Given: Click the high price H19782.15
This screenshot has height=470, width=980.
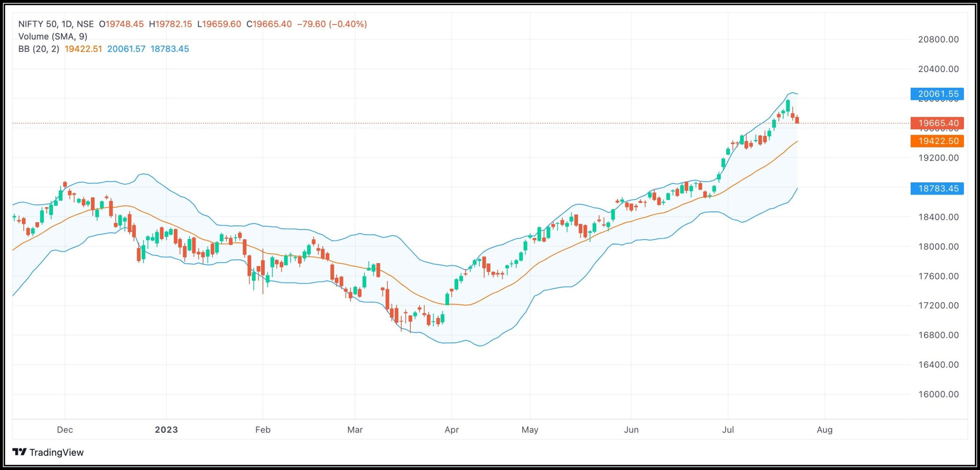Looking at the screenshot, I should 170,24.
